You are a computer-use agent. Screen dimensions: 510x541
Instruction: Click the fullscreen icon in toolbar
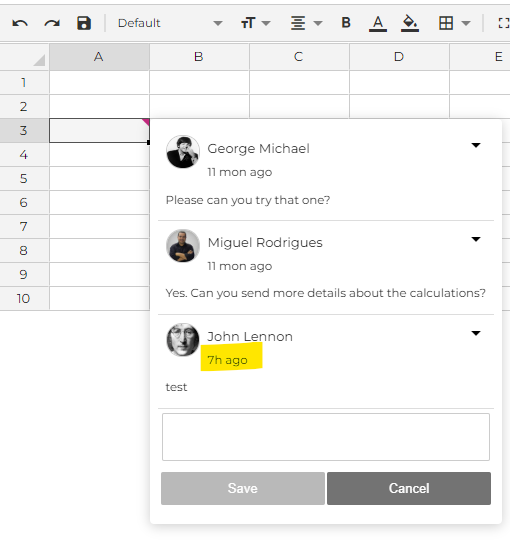(504, 23)
